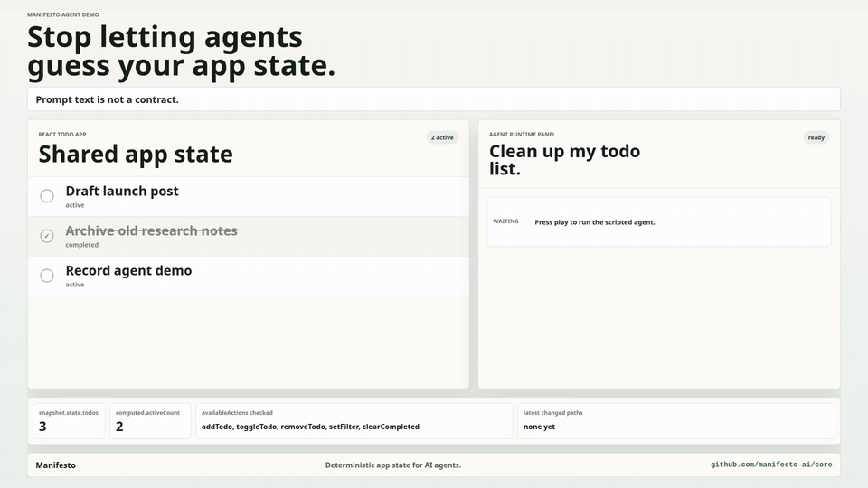Click the 'completed' status under Archive old research notes
This screenshot has width=868, height=488.
click(82, 245)
